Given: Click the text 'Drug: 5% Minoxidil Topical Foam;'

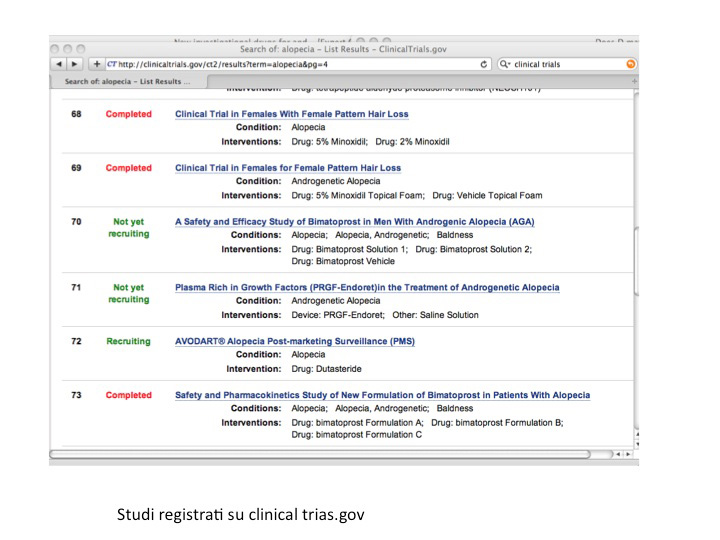Looking at the screenshot, I should tap(358, 196).
